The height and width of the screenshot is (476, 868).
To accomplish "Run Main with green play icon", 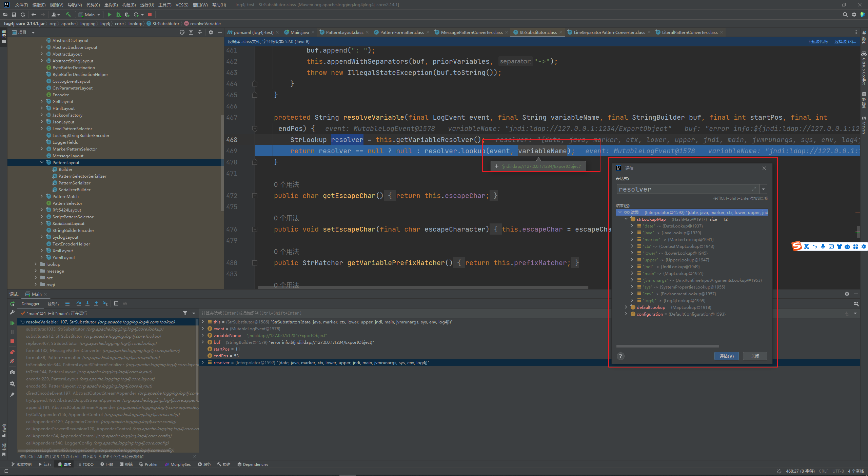I will [x=110, y=15].
